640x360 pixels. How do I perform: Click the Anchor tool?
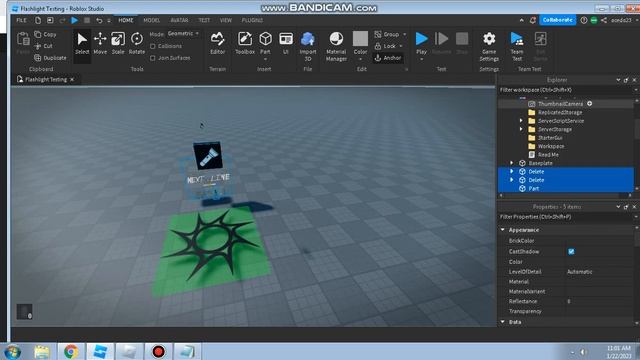(x=388, y=58)
